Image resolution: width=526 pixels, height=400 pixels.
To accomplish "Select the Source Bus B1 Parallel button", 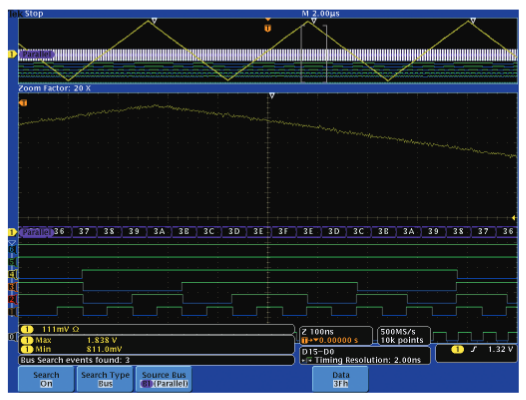I will point(164,379).
